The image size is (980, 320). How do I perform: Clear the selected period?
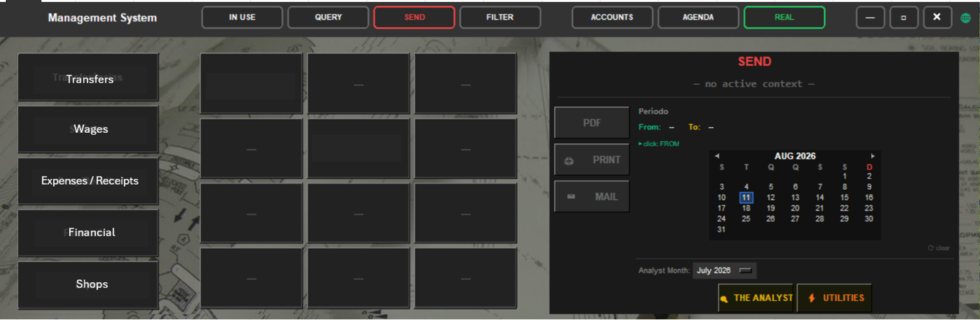click(939, 248)
